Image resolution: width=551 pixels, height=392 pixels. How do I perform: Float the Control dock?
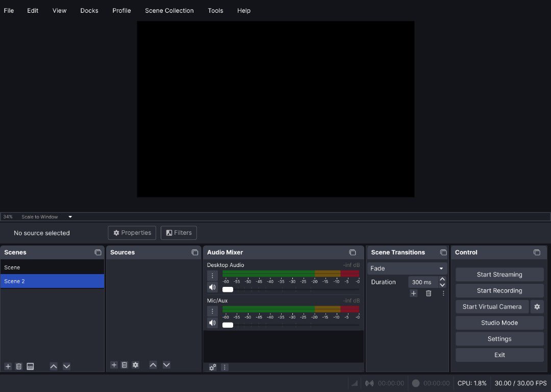(x=537, y=253)
